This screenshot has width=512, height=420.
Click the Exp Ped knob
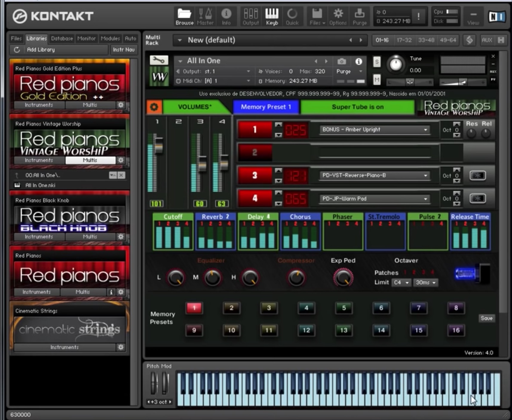(343, 278)
